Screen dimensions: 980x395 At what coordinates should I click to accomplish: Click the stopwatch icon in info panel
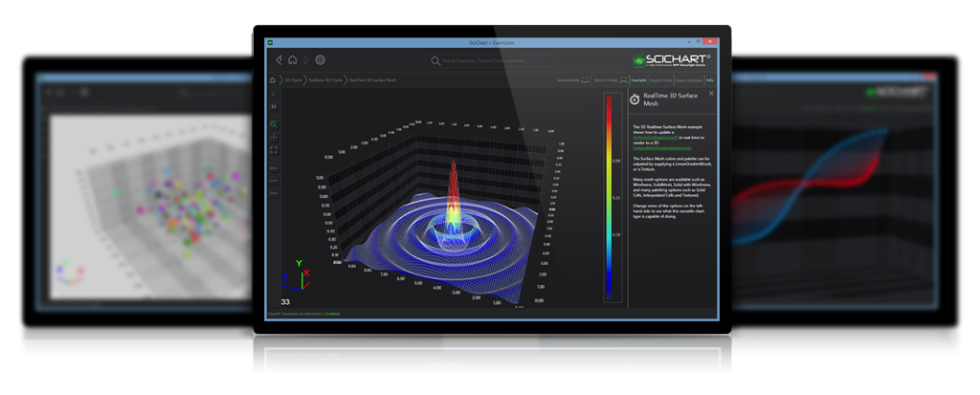click(635, 99)
